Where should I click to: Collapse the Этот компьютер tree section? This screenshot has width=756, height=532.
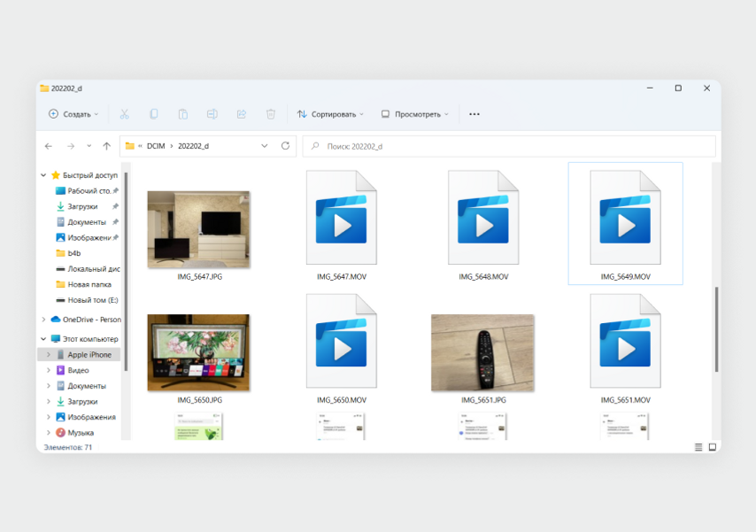pyautogui.click(x=43, y=339)
